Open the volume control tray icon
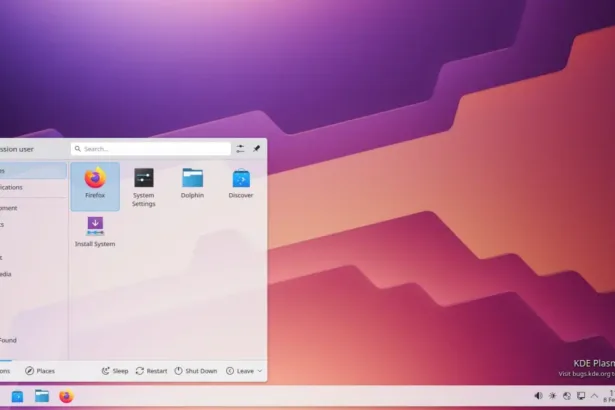The height and width of the screenshot is (410, 615). coord(539,396)
